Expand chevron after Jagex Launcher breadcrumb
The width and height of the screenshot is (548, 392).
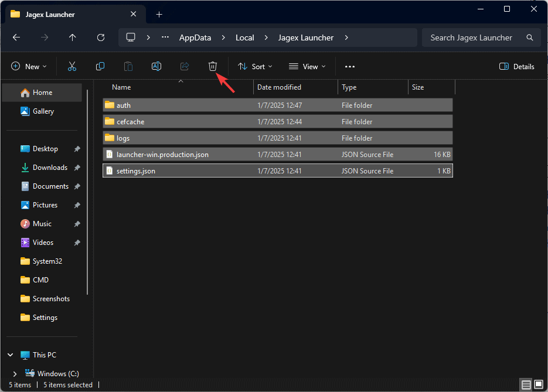(346, 38)
